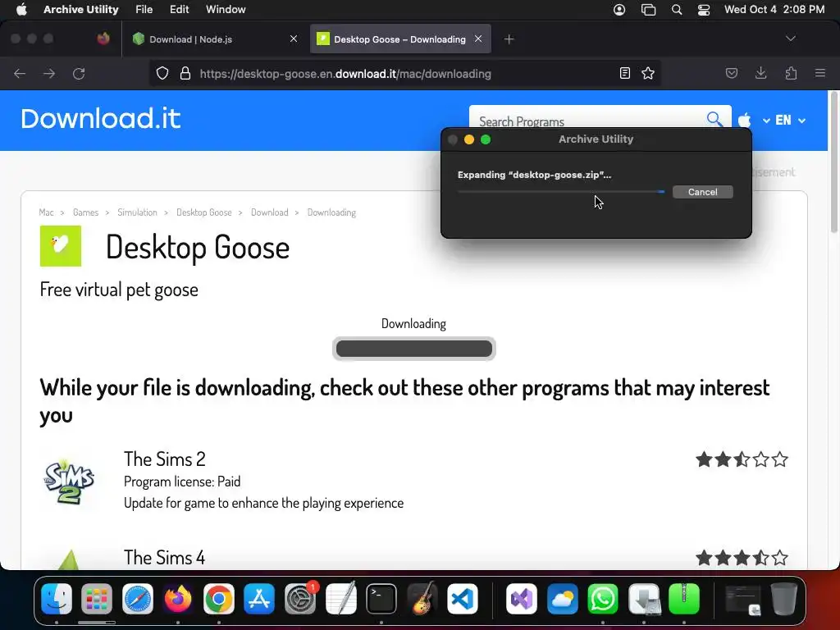Open The Sims 2 program link

point(164,459)
